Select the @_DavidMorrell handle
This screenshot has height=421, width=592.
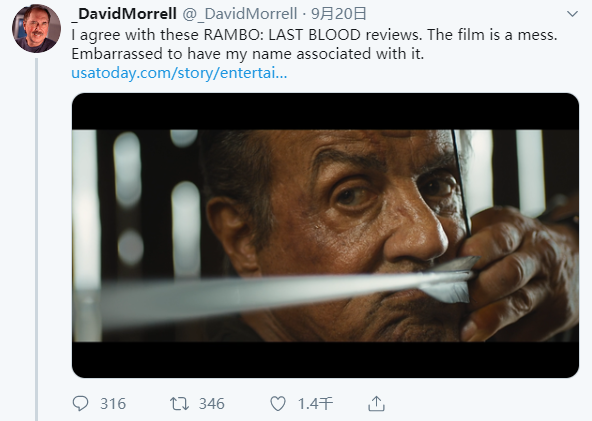(240, 14)
